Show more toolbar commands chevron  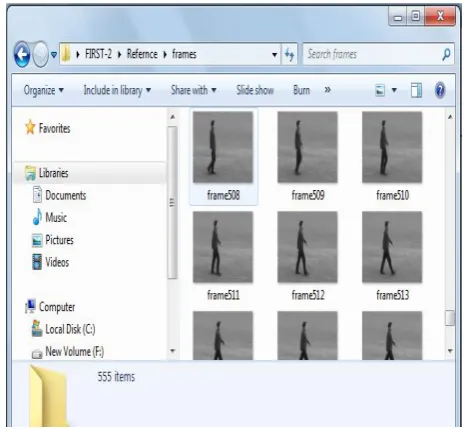[328, 90]
